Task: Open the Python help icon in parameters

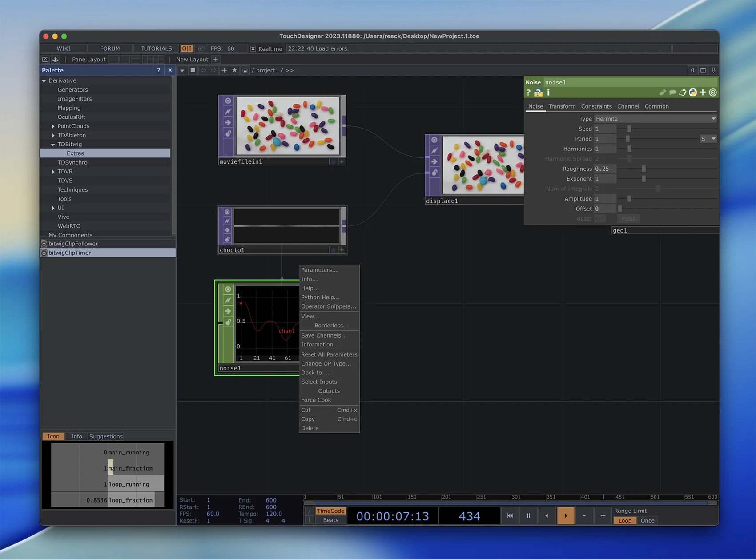Action: (538, 92)
